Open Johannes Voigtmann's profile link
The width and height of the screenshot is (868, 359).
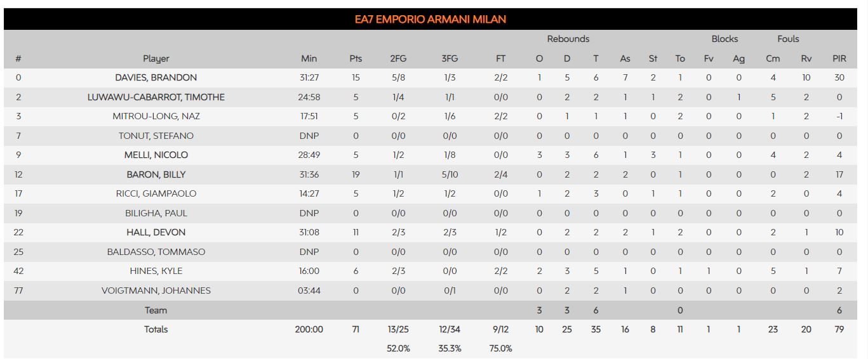point(156,290)
